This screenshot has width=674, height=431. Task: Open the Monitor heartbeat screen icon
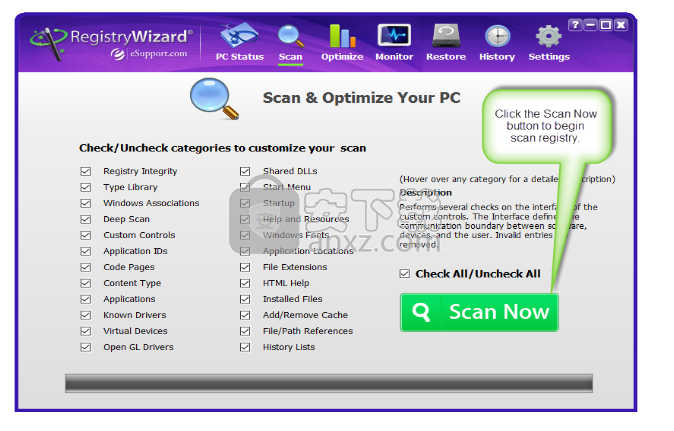point(394,35)
